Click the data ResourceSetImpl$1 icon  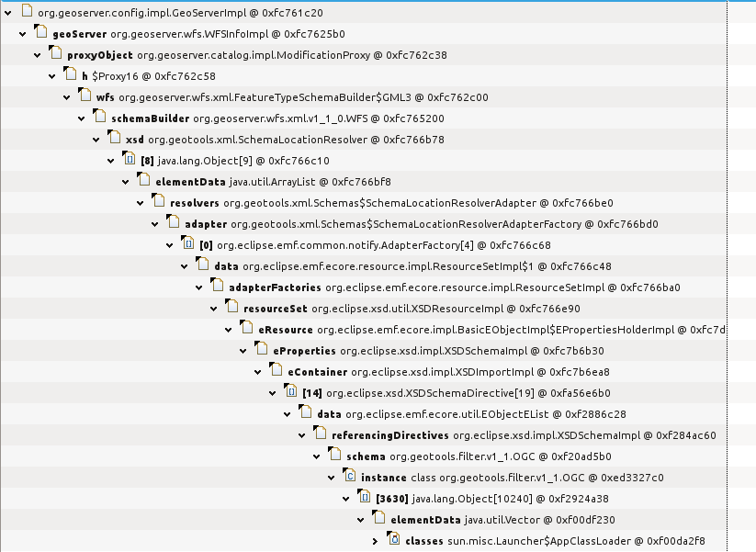202,265
